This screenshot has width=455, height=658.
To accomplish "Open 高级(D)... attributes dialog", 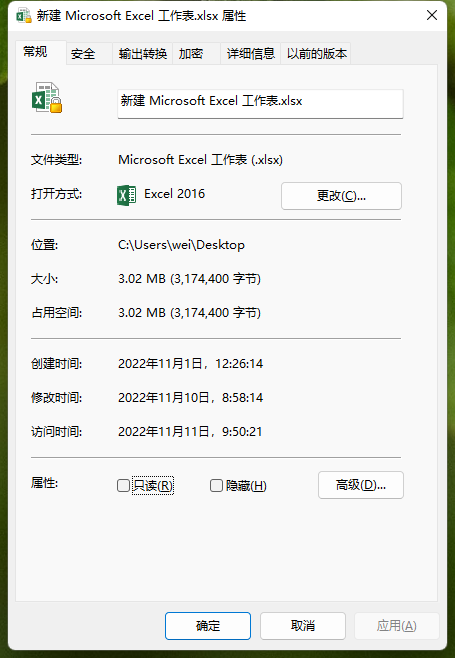I will [x=361, y=485].
